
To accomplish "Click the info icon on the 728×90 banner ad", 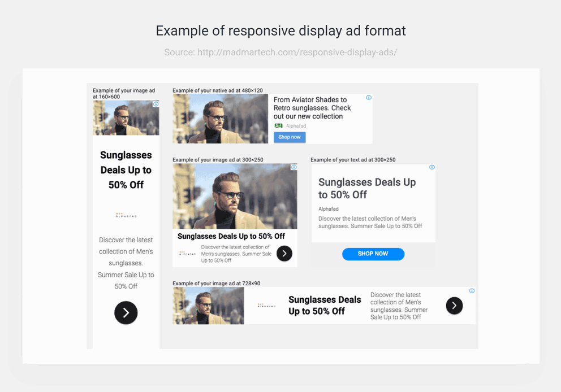I will point(472,290).
